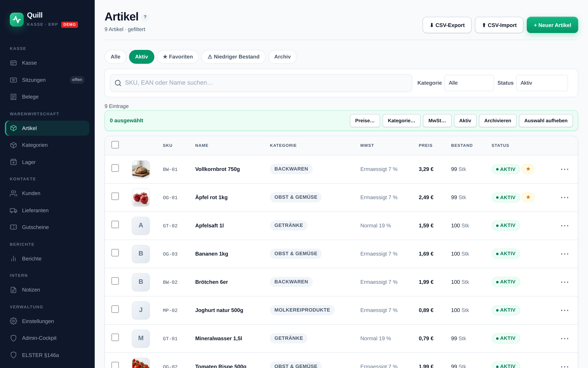Check the Äpfel rot 1kg row checkbox
Screen dimensions: 588x368
coord(115,196)
